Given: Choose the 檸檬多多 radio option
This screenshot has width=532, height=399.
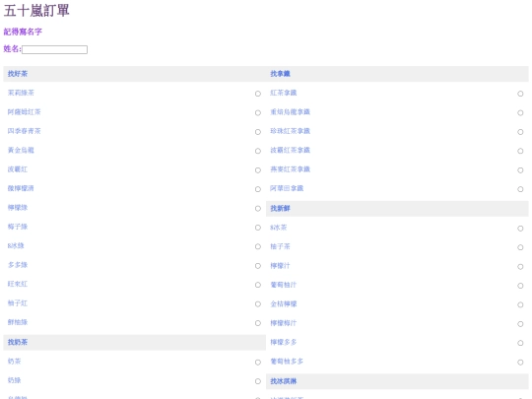Looking at the screenshot, I should tap(520, 343).
